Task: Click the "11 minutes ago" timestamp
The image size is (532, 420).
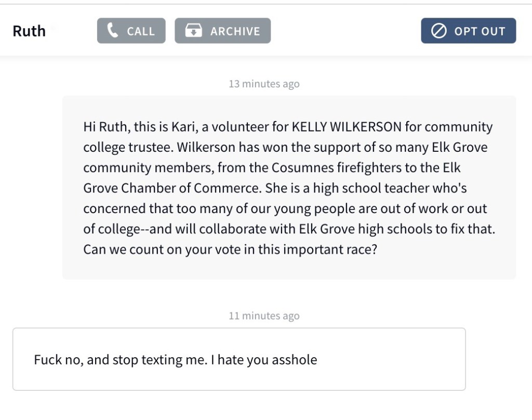Action: (x=264, y=316)
